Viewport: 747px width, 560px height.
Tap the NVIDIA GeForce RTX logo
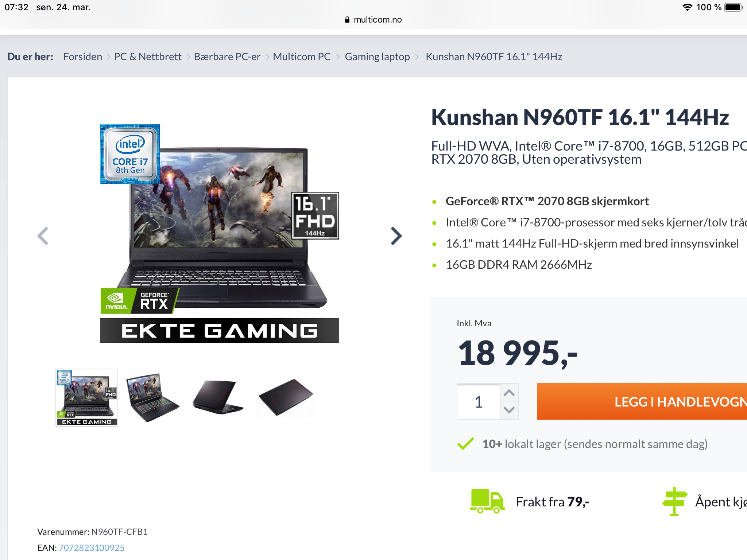click(139, 301)
